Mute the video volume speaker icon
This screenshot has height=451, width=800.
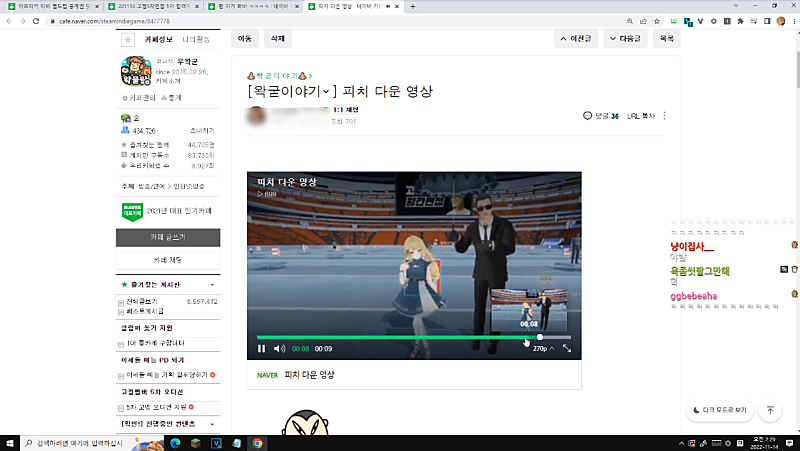279,348
